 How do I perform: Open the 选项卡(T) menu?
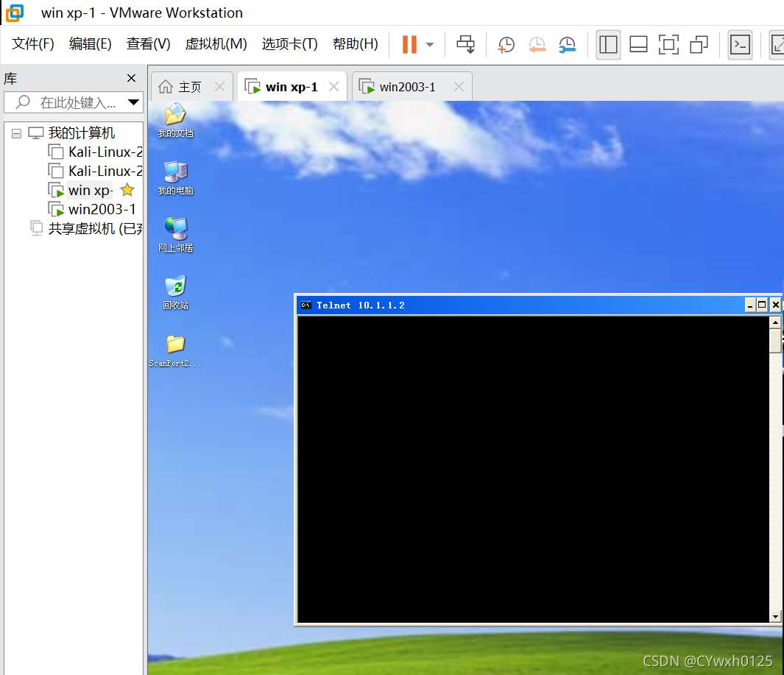click(x=290, y=44)
